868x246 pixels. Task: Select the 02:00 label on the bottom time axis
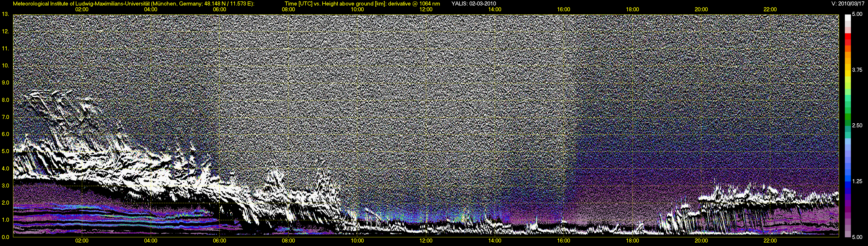(x=82, y=241)
